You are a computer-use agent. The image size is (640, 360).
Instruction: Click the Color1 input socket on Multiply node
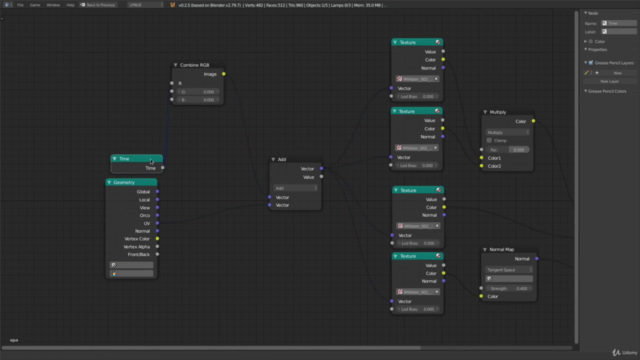(x=482, y=158)
